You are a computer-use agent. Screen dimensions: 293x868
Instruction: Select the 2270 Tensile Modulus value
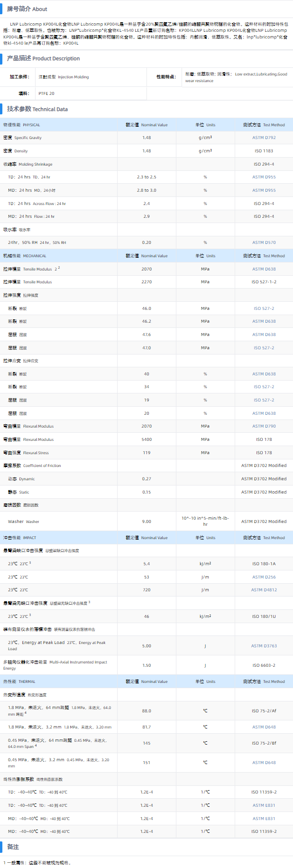(x=146, y=282)
